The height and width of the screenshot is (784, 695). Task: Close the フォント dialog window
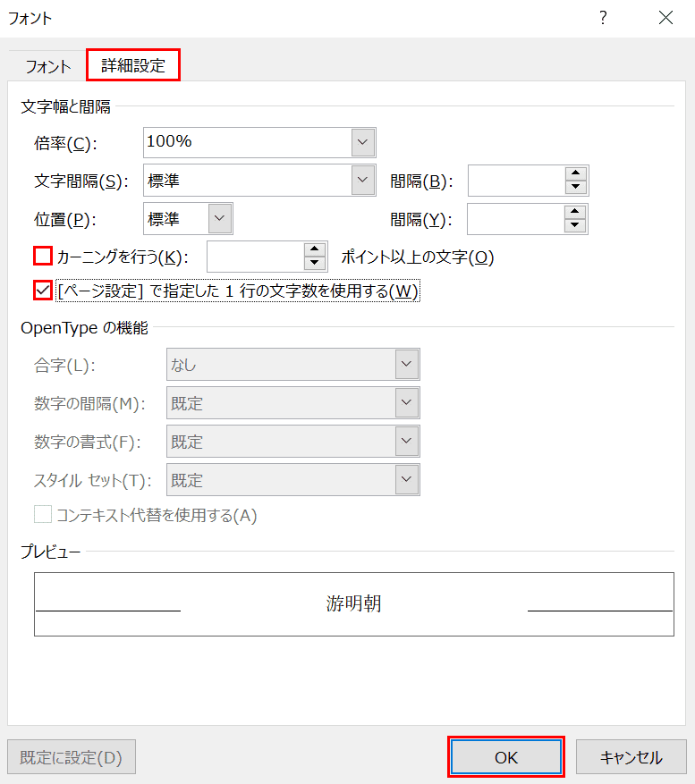pyautogui.click(x=665, y=18)
